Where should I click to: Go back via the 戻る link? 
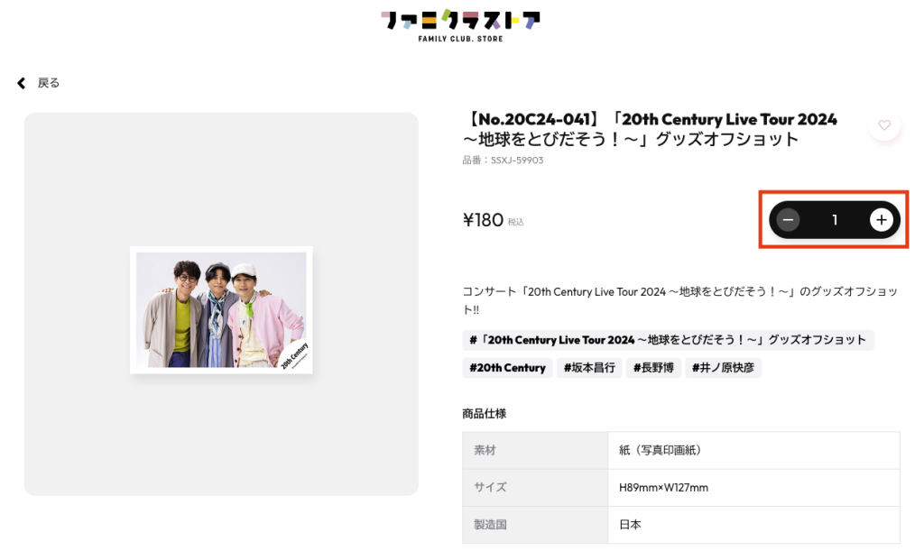49,83
